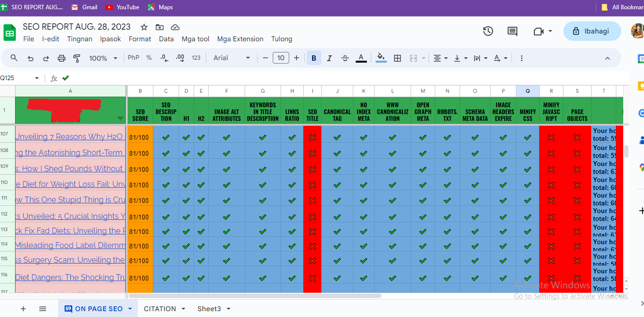Open the YouTube bookmark
The width and height of the screenshot is (644, 317).
click(x=122, y=7)
